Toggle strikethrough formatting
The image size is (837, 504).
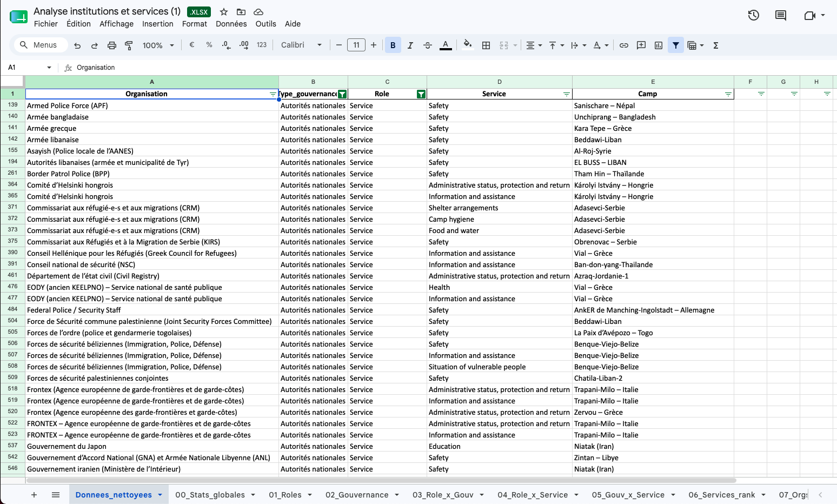tap(428, 45)
